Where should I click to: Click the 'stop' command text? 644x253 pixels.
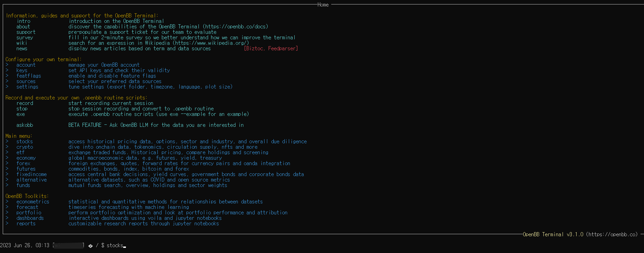point(22,109)
